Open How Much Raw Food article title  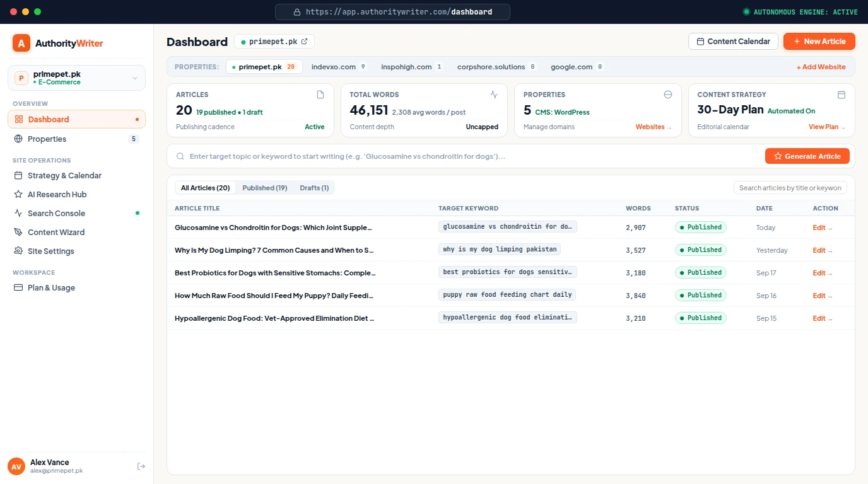coord(274,296)
